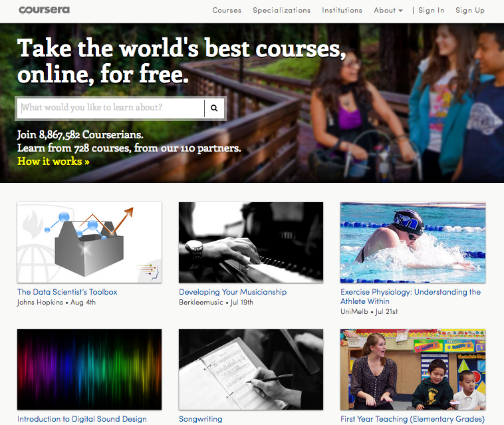Open the Courses menu item
This screenshot has height=425, width=504.
(227, 10)
